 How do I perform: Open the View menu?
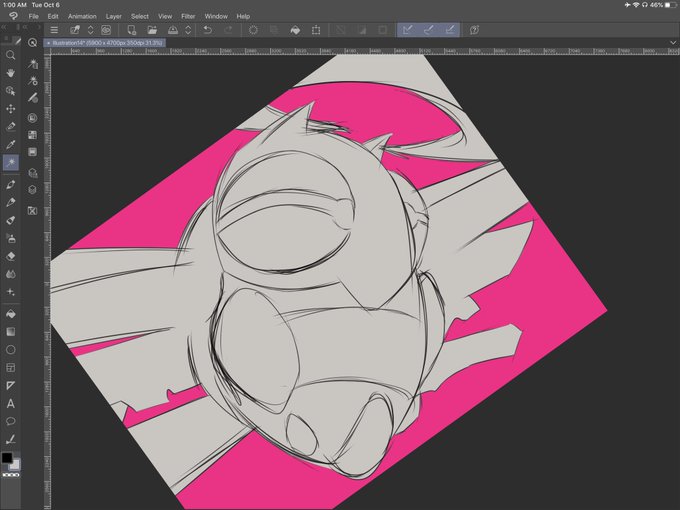pyautogui.click(x=165, y=16)
